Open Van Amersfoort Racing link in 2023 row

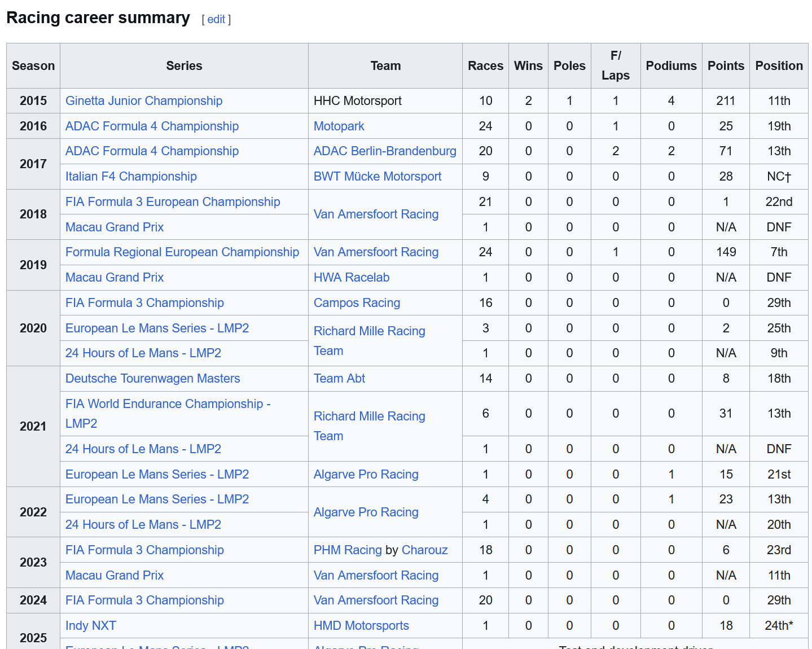pyautogui.click(x=376, y=575)
